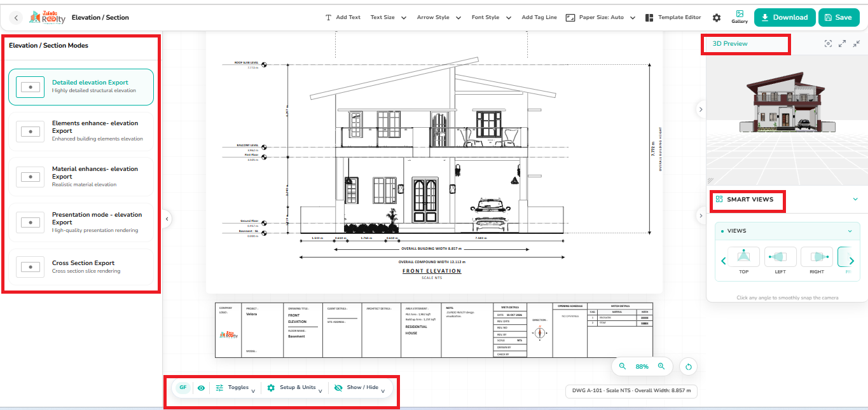Shrink the 3D preview panel
The image size is (868, 410).
857,43
